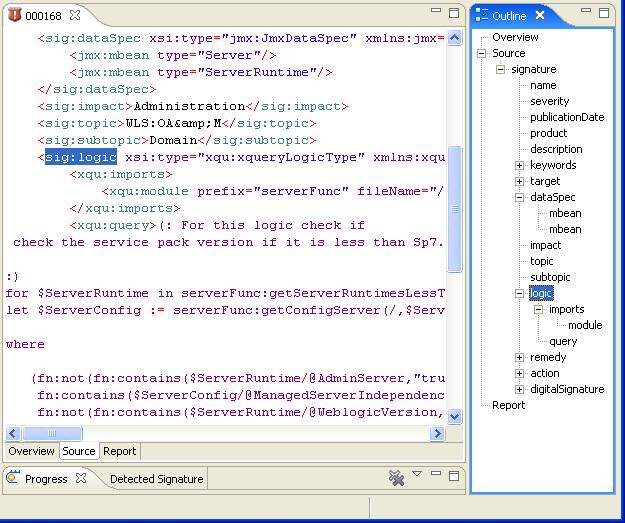Select impact in the Outline tree
The width and height of the screenshot is (625, 523).
tap(545, 245)
